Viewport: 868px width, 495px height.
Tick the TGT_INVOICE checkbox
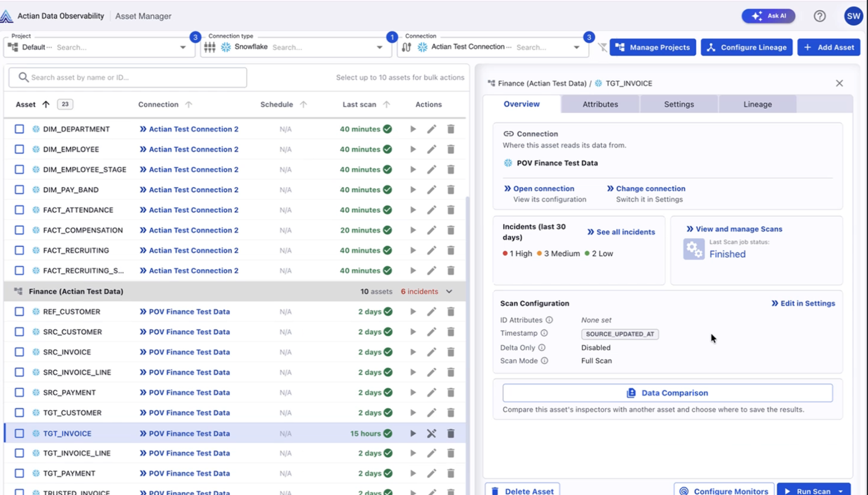(19, 433)
